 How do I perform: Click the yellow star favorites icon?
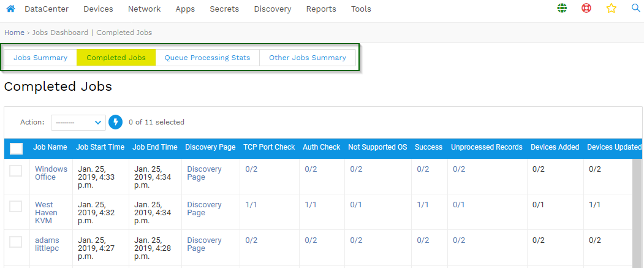pyautogui.click(x=611, y=8)
